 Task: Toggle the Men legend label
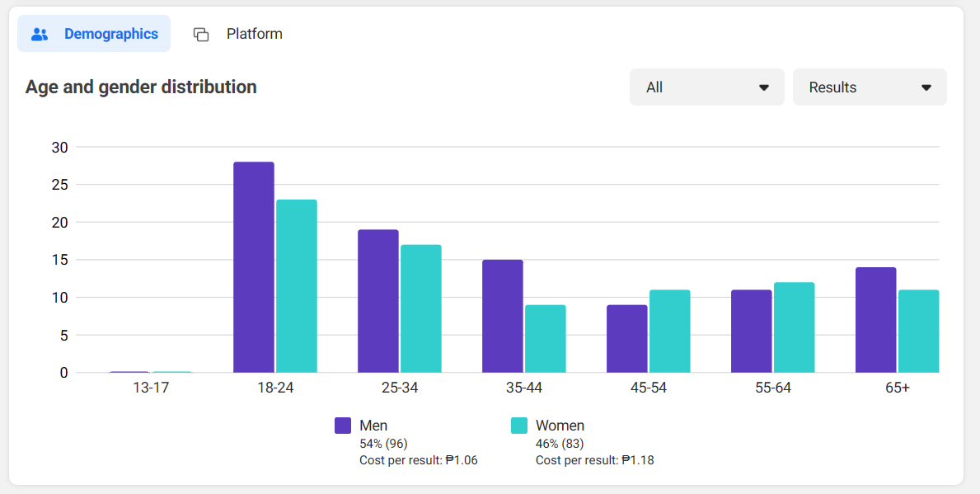pyautogui.click(x=373, y=426)
